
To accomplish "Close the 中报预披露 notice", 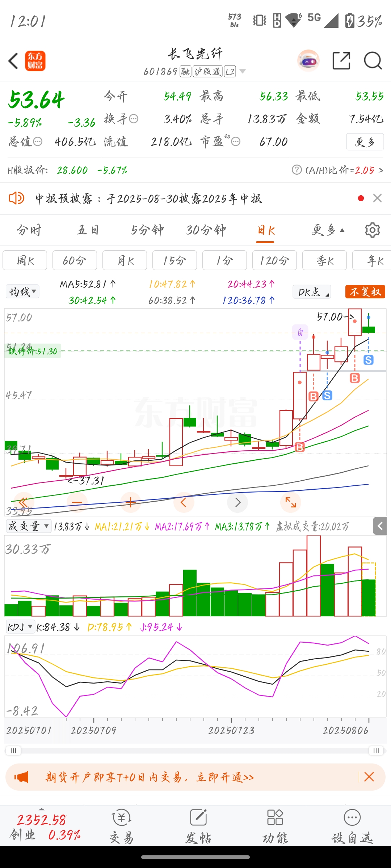I will pos(378,198).
